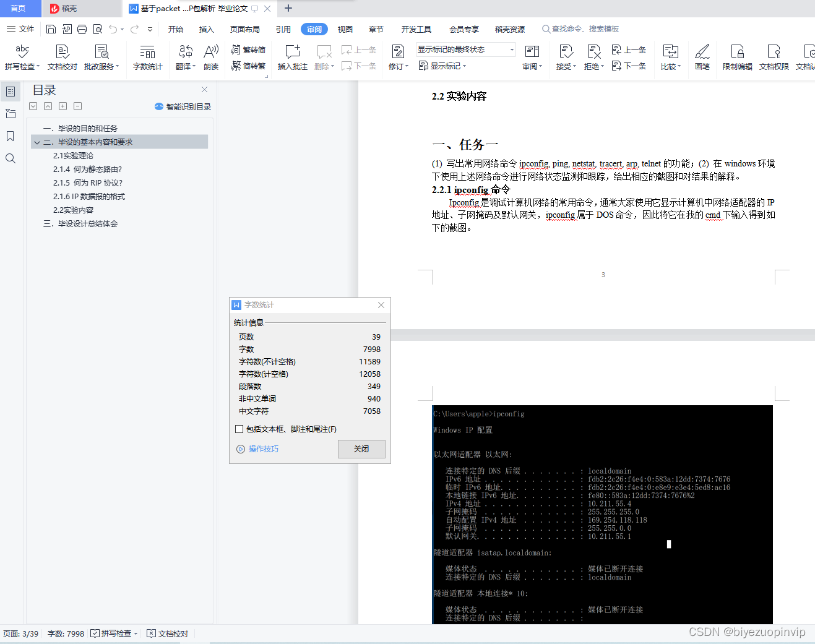Open the bookmarks icon in left sidebar
Image resolution: width=815 pixels, height=644 pixels.
10,136
